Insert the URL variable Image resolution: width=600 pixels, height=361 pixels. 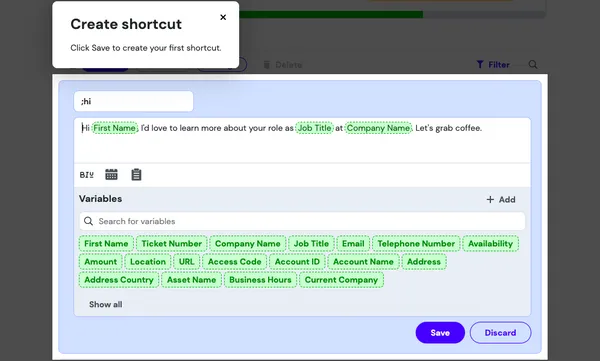(187, 261)
